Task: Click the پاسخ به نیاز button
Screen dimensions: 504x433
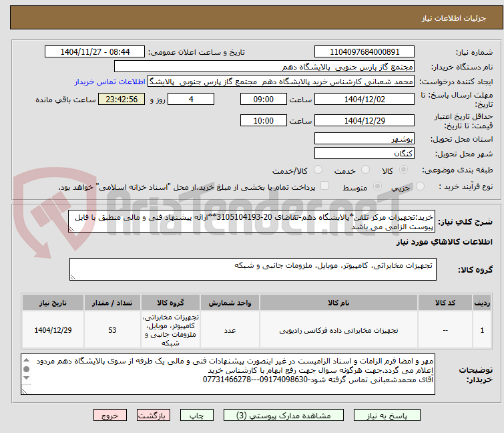Action: tap(387, 415)
